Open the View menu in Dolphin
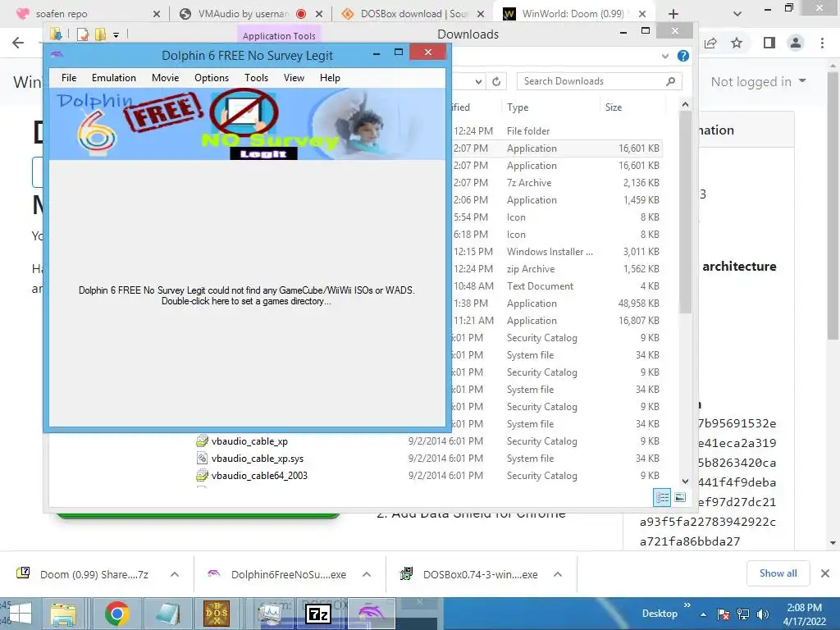 point(294,78)
